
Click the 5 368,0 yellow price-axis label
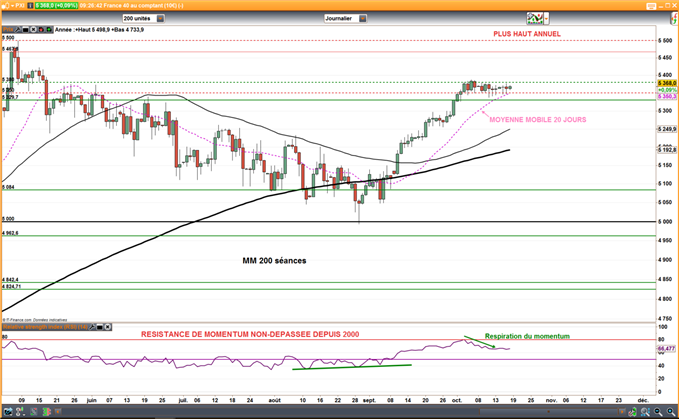coord(667,83)
